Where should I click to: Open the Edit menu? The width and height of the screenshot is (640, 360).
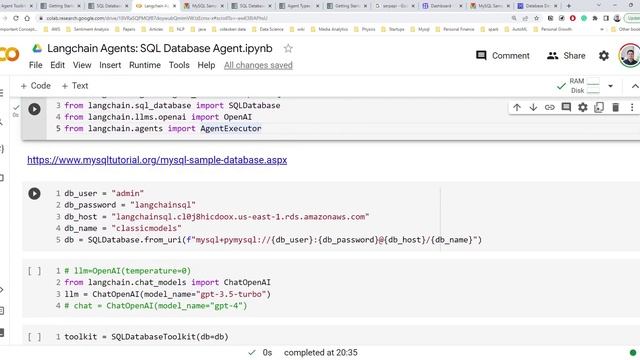click(58, 65)
